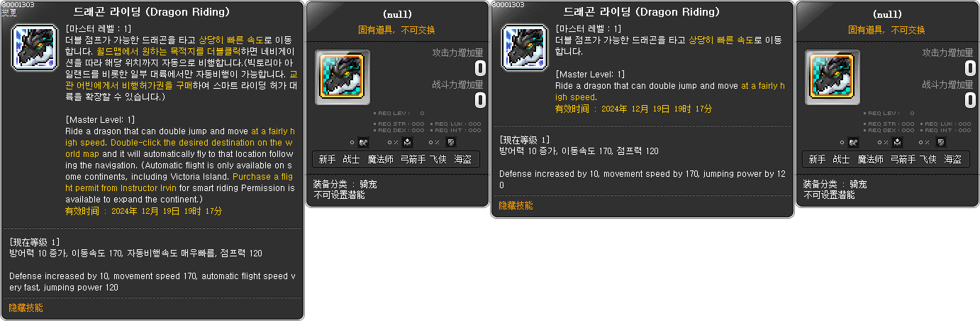Select 魔法师 job label in the first item tooltip
Screen dimensions: 980x321
[381, 159]
